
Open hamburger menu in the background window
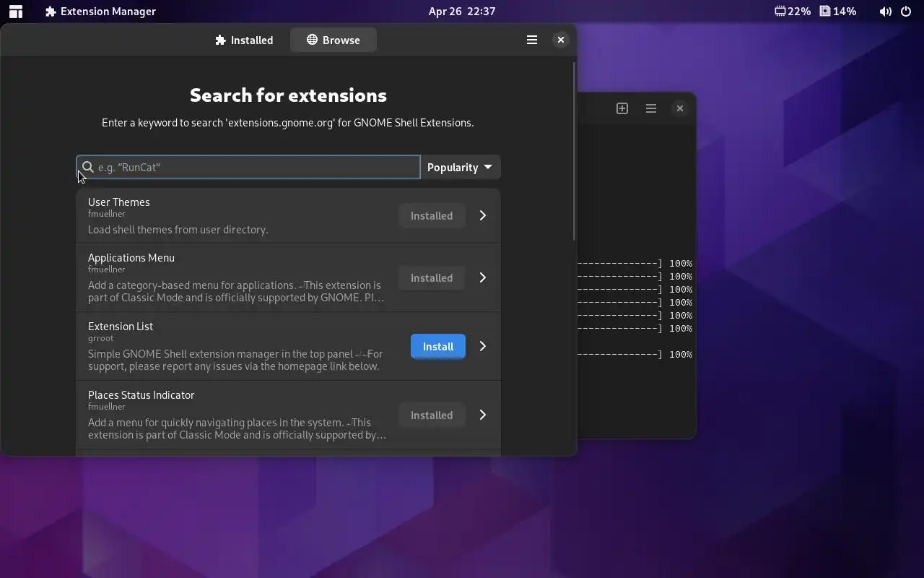coord(651,108)
